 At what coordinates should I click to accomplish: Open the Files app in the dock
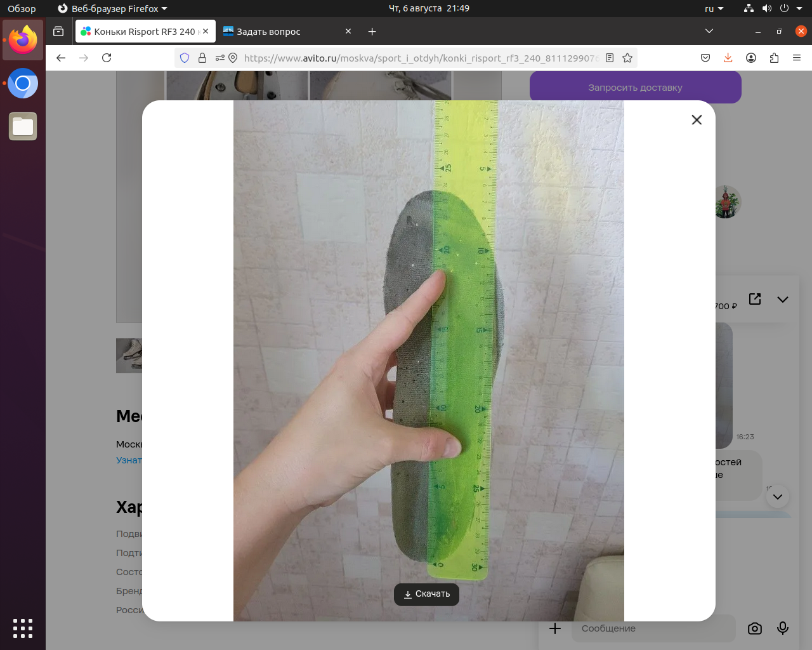(x=23, y=126)
